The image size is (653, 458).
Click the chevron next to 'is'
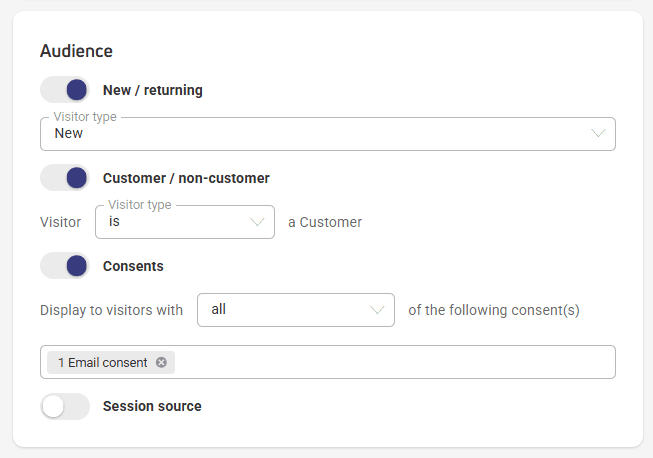[x=257, y=222]
